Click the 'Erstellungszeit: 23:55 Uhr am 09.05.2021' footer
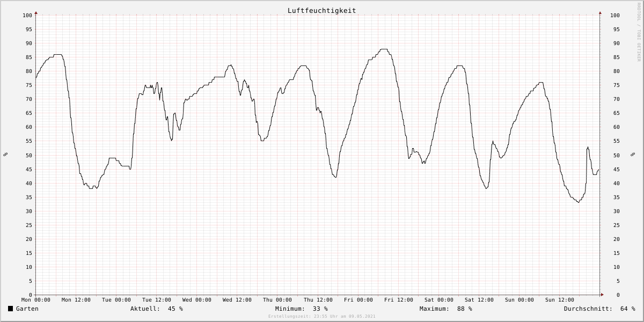Screen dimensions: 644x322 [x=322, y=317]
